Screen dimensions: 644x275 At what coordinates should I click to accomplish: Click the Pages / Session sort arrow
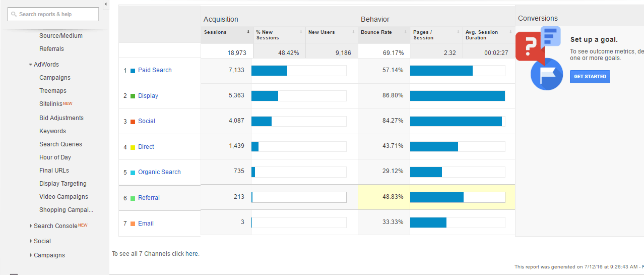[458, 32]
